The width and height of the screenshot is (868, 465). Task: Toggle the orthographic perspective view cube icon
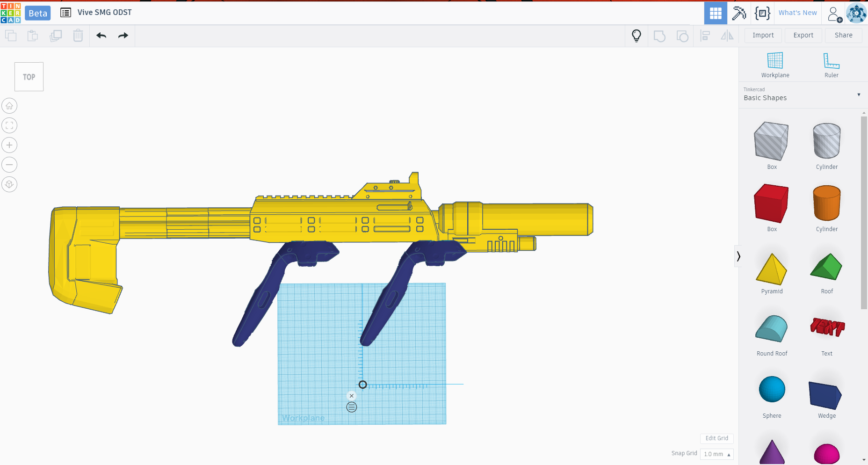(9, 184)
